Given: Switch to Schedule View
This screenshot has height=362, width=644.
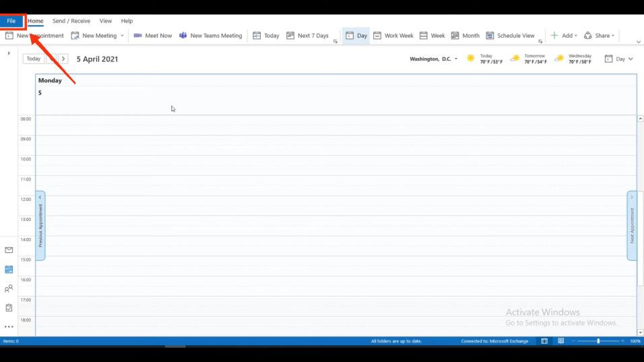Looking at the screenshot, I should coord(510,36).
